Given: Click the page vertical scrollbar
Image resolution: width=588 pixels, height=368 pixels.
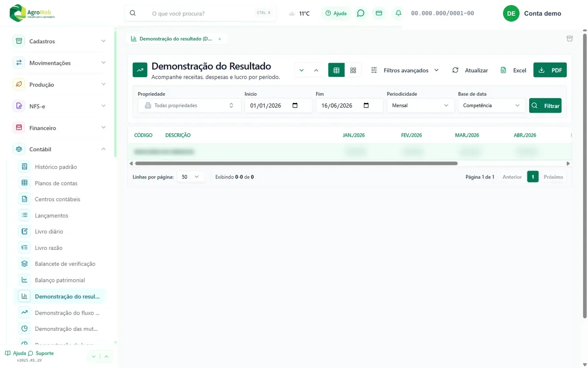Looking at the screenshot, I should tap(585, 175).
